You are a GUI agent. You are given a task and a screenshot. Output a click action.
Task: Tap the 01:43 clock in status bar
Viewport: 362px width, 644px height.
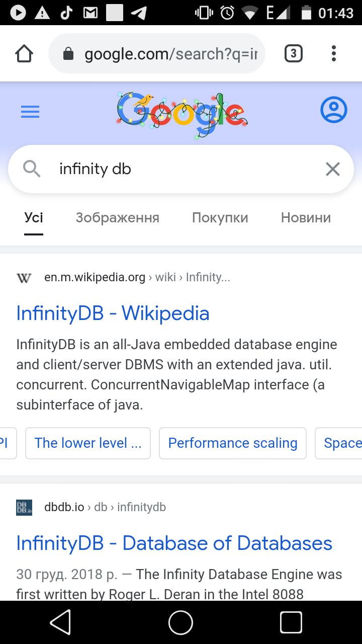pyautogui.click(x=336, y=13)
